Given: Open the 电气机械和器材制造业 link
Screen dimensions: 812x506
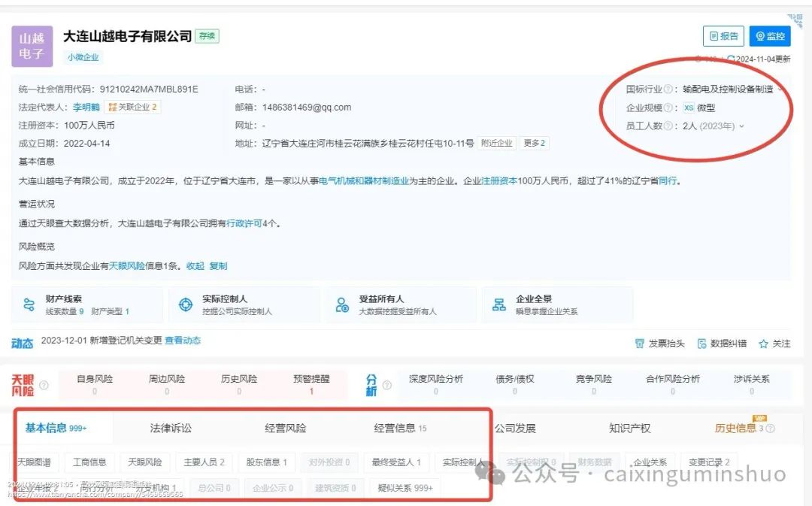Looking at the screenshot, I should click(x=364, y=180).
